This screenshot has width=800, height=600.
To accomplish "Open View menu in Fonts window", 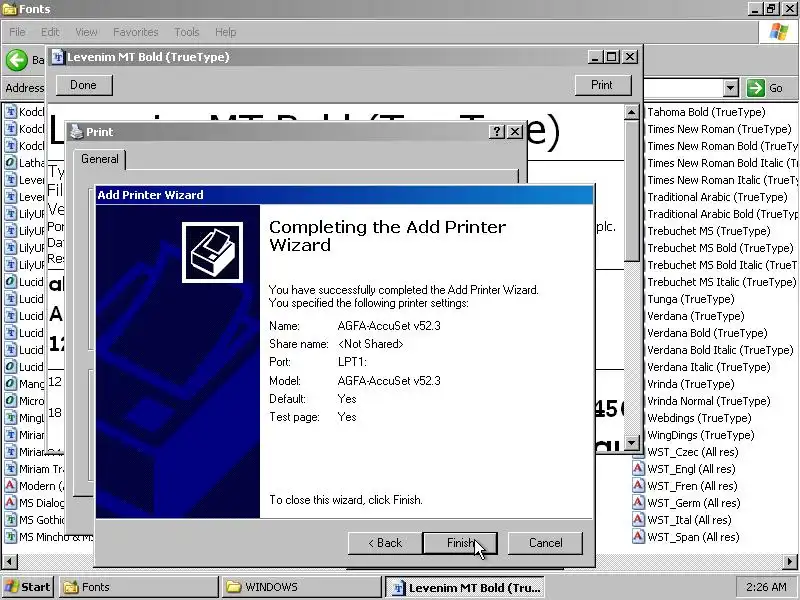I will click(x=86, y=32).
